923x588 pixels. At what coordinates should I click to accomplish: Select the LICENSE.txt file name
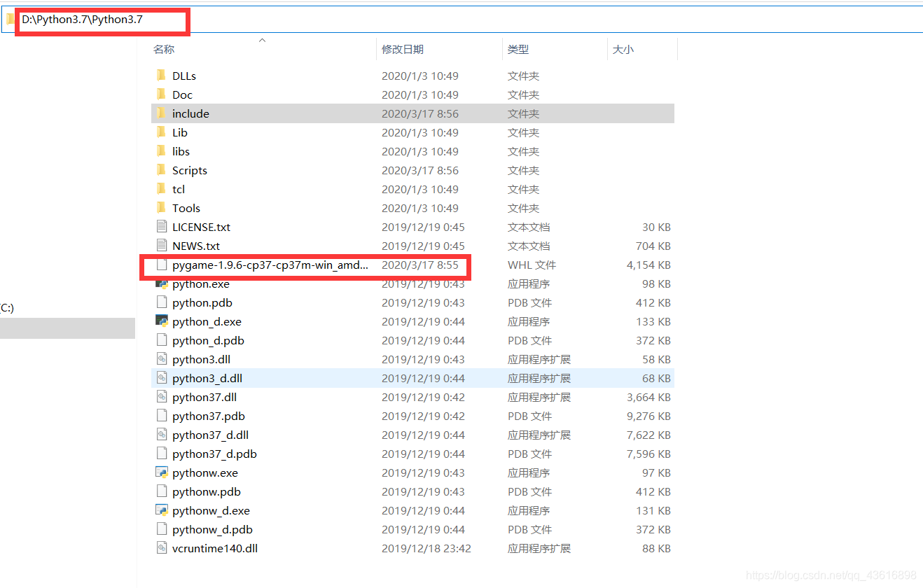click(x=201, y=227)
